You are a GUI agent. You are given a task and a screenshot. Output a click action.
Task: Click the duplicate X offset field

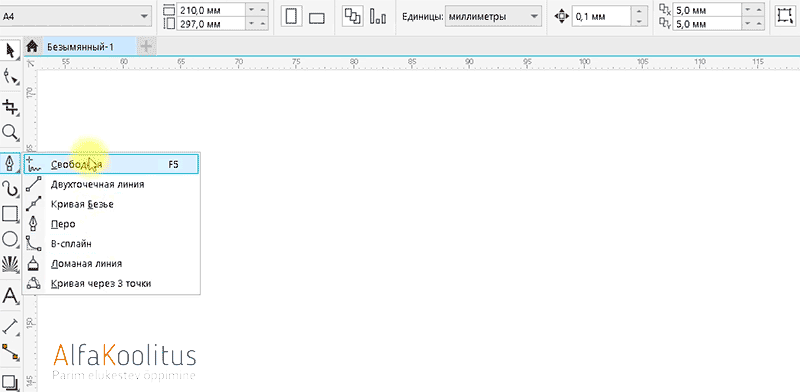[x=707, y=10]
